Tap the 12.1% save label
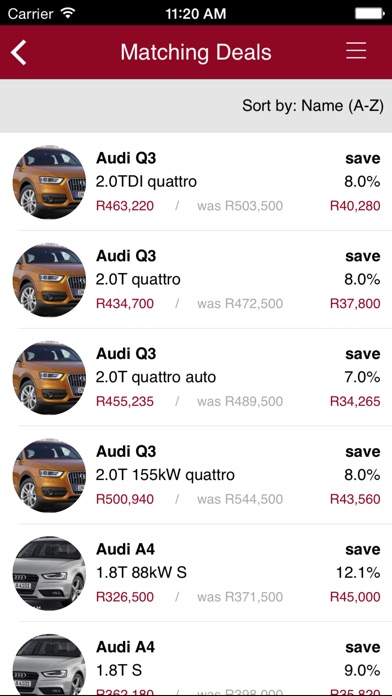The height and width of the screenshot is (696, 392). (x=358, y=573)
